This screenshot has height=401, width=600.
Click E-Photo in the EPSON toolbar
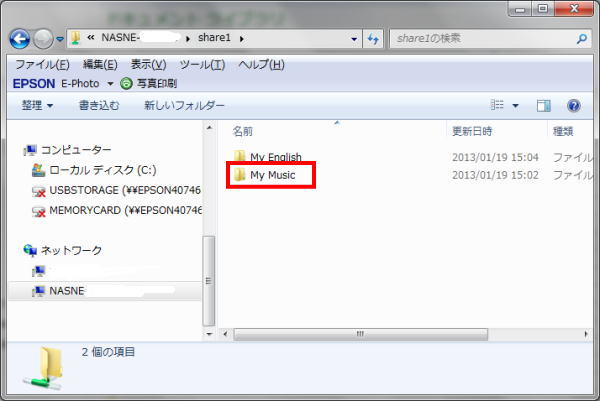80,83
